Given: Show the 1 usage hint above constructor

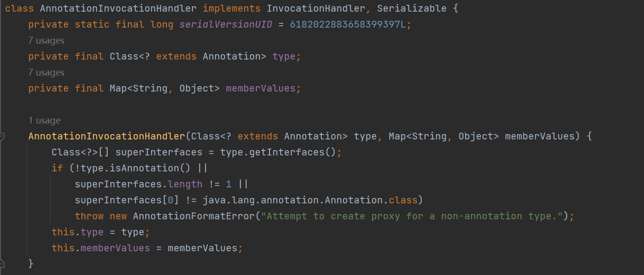Looking at the screenshot, I should click(45, 121).
